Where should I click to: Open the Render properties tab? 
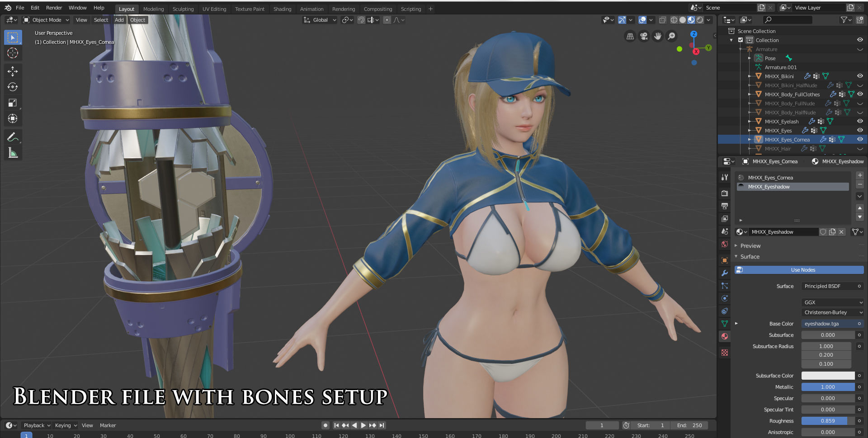725,193
